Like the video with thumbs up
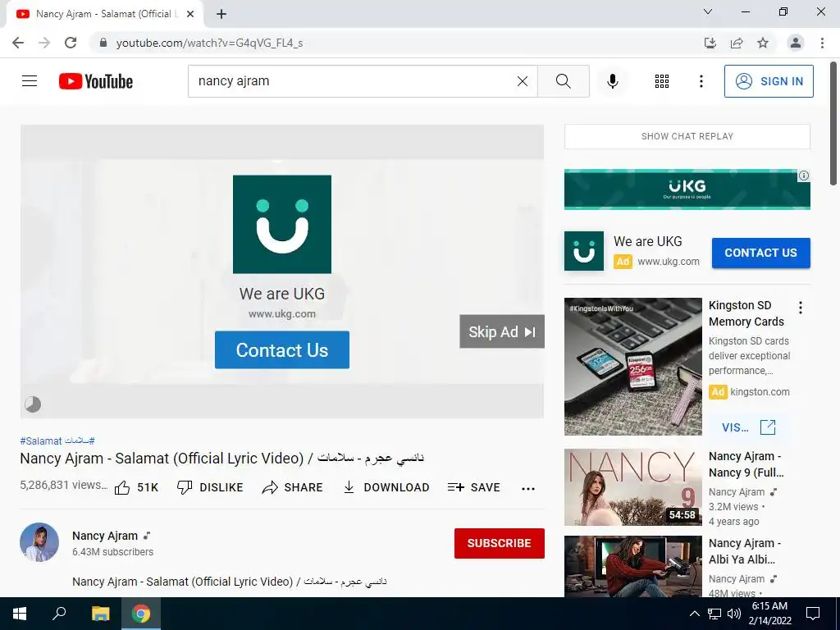The height and width of the screenshot is (630, 840). [137, 487]
